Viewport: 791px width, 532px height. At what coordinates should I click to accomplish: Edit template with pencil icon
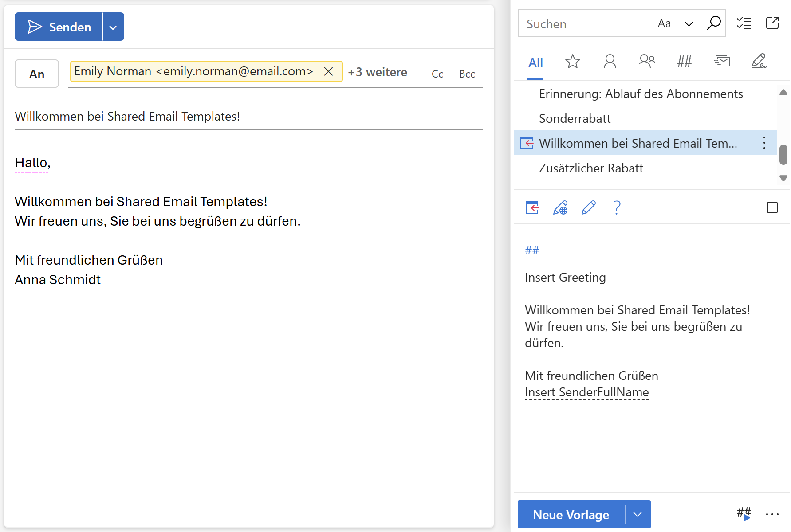click(589, 207)
